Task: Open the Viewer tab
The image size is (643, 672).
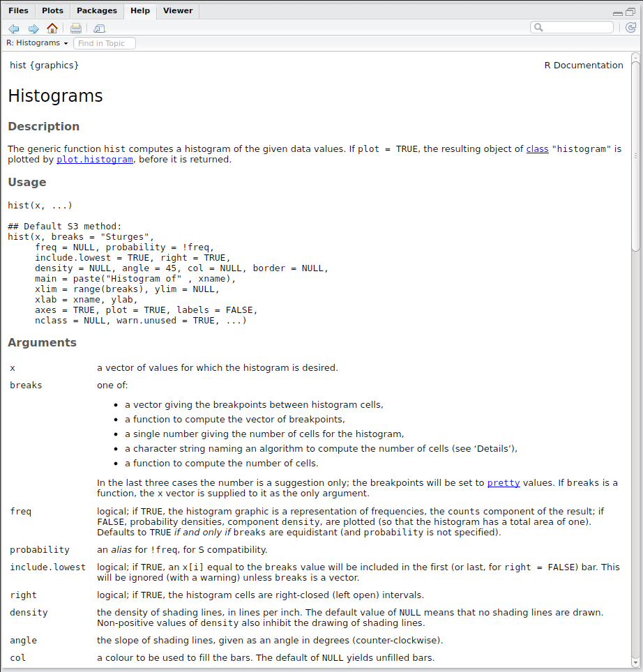Action: tap(178, 10)
